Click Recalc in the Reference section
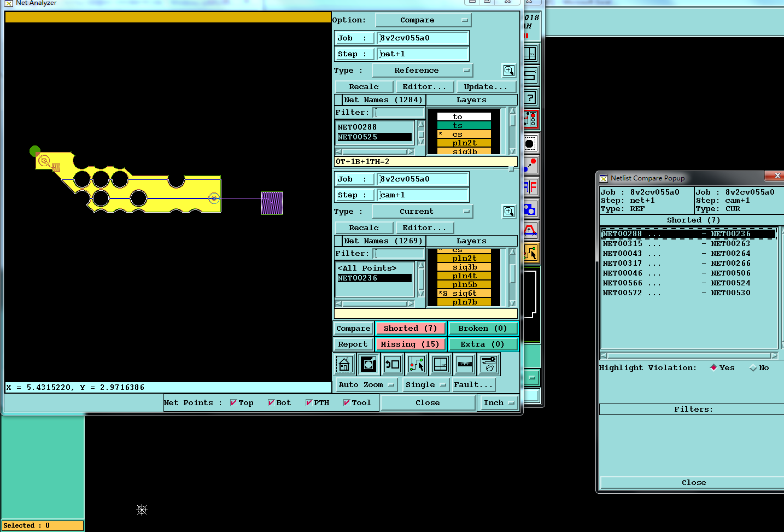Viewport: 784px width, 532px height. point(364,87)
